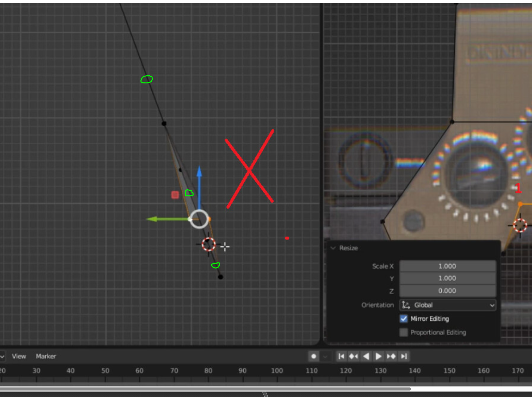The height and width of the screenshot is (397, 532).
Task: Select the lowest black vertex in the left viewport
Action: pos(221,277)
